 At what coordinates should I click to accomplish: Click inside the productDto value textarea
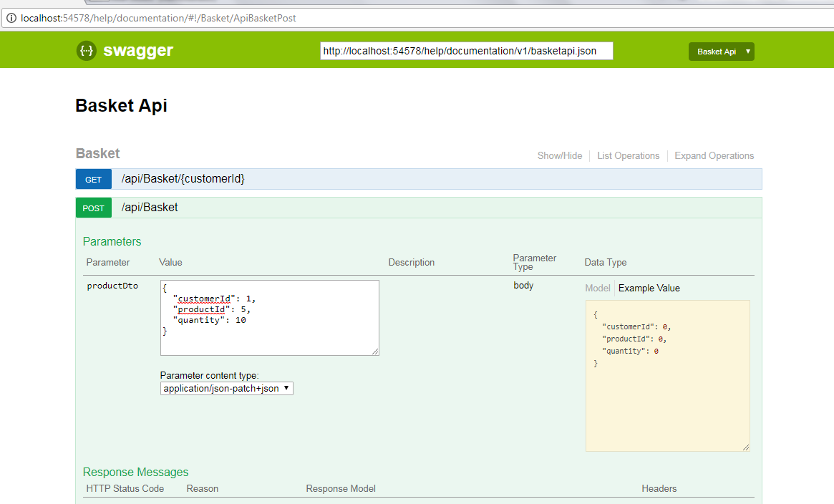pos(270,318)
